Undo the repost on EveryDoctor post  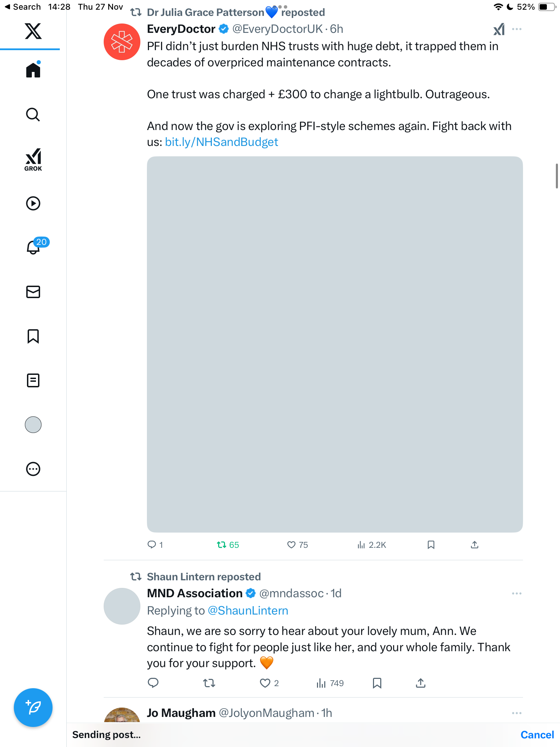tap(222, 545)
